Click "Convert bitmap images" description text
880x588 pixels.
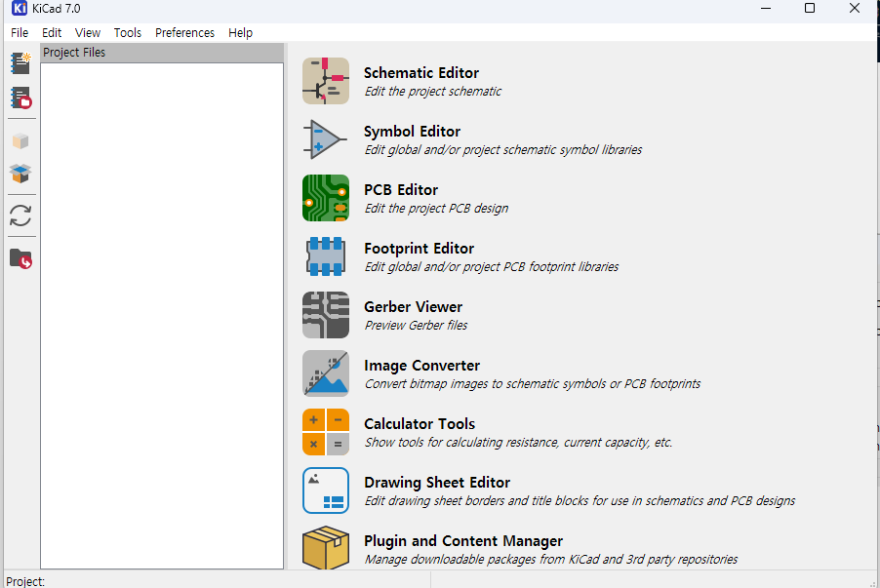[532, 384]
